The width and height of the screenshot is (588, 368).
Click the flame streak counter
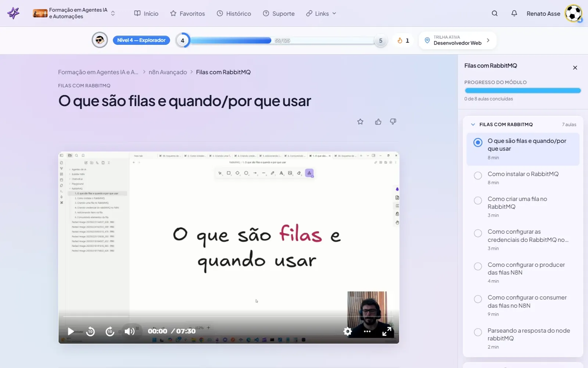403,40
